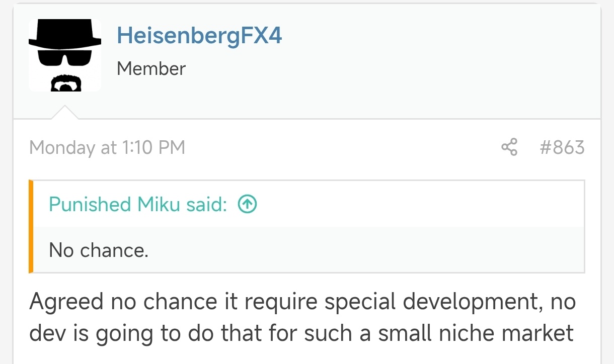Click the speech pointer triangle under avatar
Screen dimensions: 614x364
[65, 113]
